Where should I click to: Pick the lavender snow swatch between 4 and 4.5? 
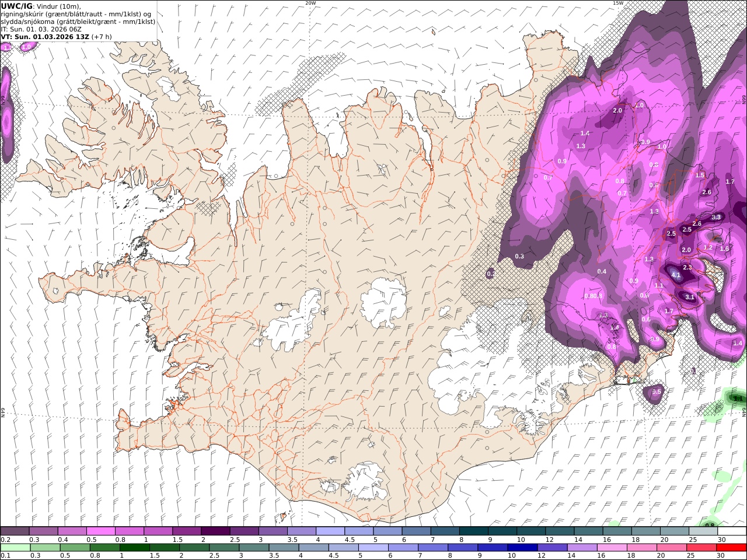(x=330, y=531)
